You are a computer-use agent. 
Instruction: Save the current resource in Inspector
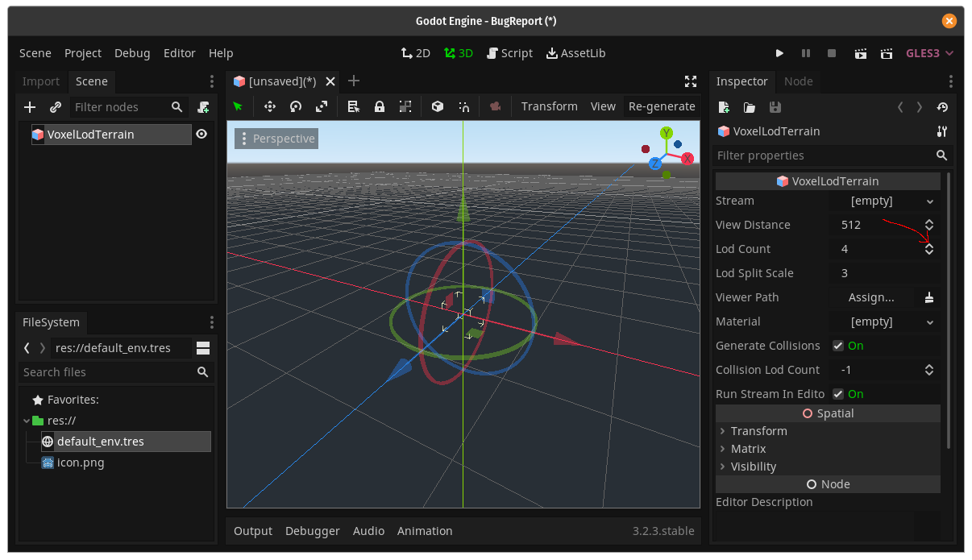pos(775,106)
